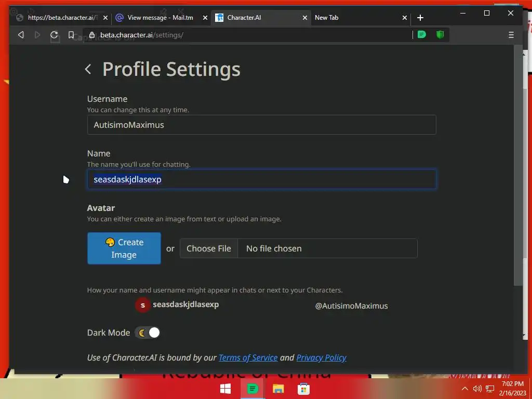Click the Create Image button
The height and width of the screenshot is (399, 532).
pyautogui.click(x=124, y=248)
